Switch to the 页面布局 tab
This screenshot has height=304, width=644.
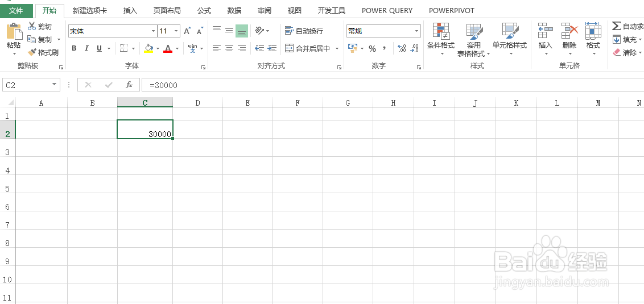pyautogui.click(x=167, y=11)
